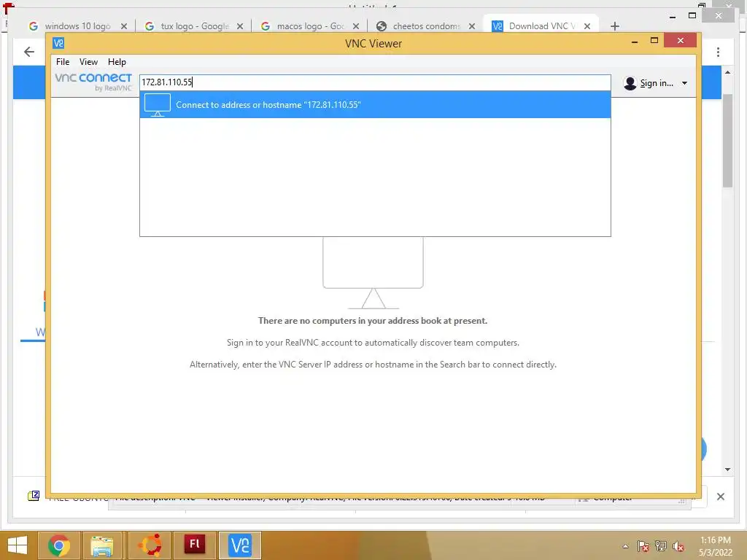The image size is (747, 560).
Task: Dismiss the Chrome download bar with X
Action: pos(721,497)
